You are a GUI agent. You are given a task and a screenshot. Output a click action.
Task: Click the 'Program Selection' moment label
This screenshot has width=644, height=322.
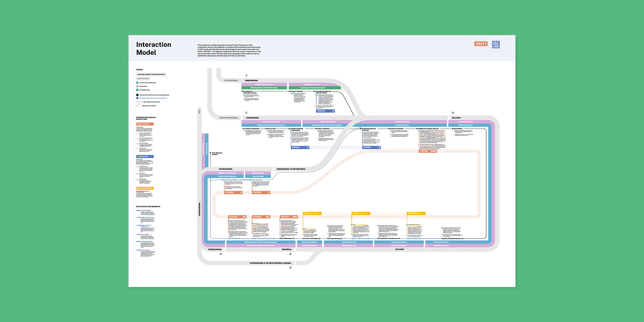point(297,91)
